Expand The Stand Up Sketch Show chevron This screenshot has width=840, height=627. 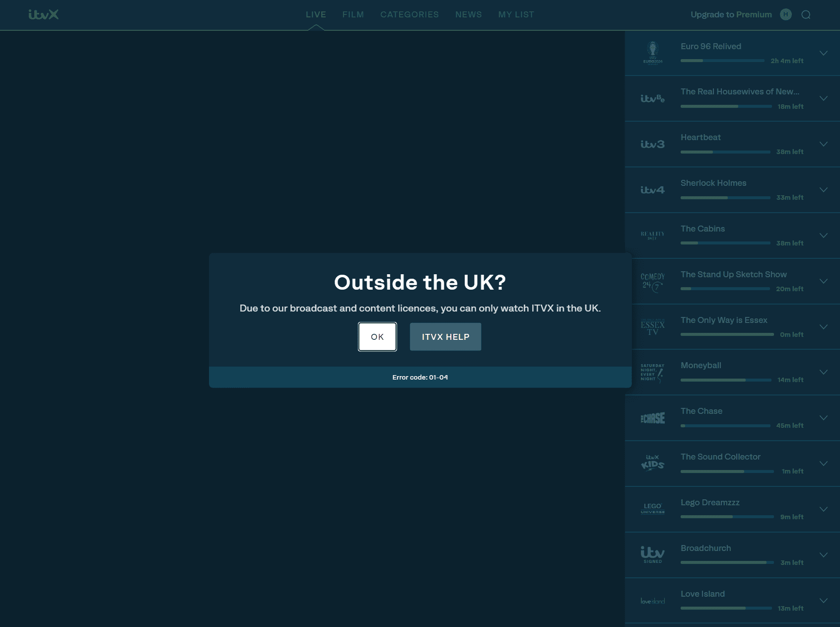click(824, 282)
